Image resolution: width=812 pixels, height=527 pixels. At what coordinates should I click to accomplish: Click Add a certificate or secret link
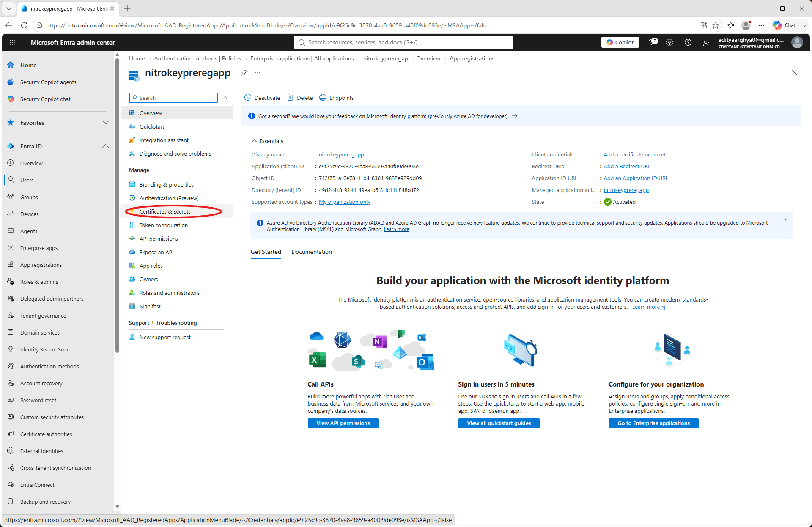pos(634,154)
